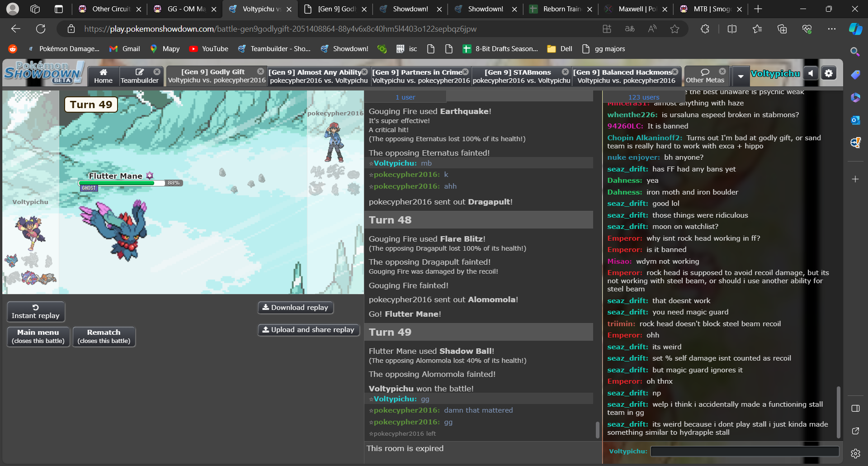Click the battle log scrollbar
The width and height of the screenshot is (868, 466).
597,430
